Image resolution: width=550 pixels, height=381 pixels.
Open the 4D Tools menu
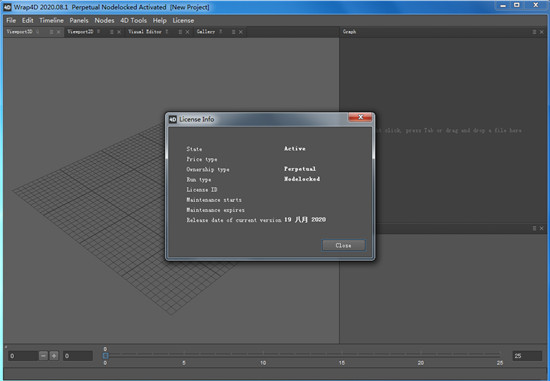pyautogui.click(x=133, y=20)
